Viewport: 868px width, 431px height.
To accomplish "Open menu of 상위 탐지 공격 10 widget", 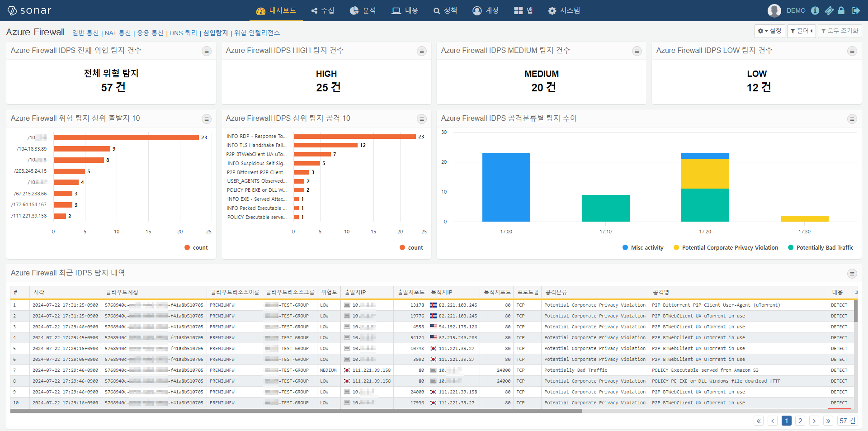I will pyautogui.click(x=422, y=119).
